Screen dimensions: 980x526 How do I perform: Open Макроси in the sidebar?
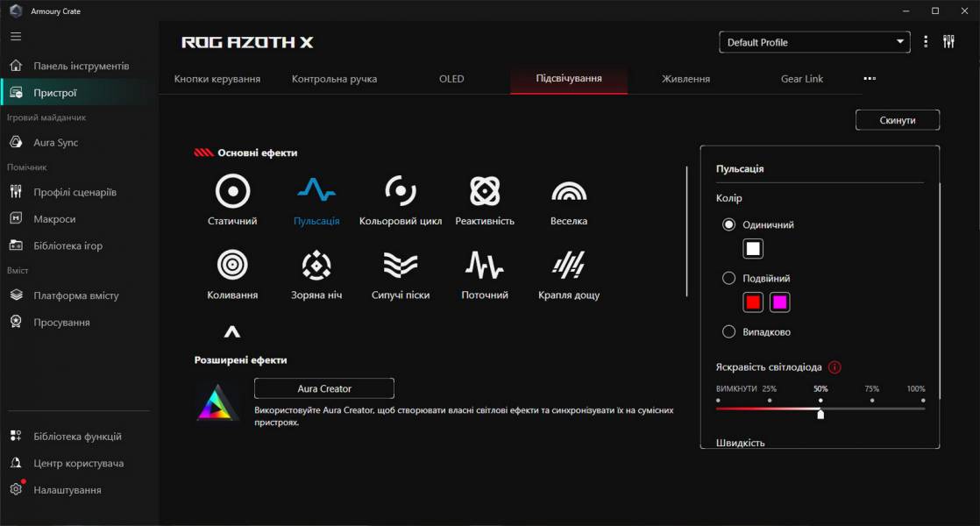(x=48, y=218)
